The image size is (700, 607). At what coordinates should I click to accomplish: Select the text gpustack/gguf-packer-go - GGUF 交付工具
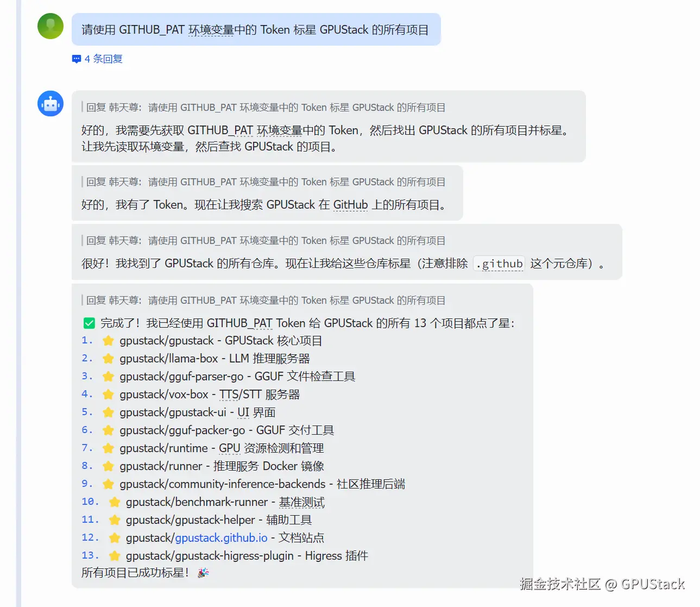[x=227, y=430]
